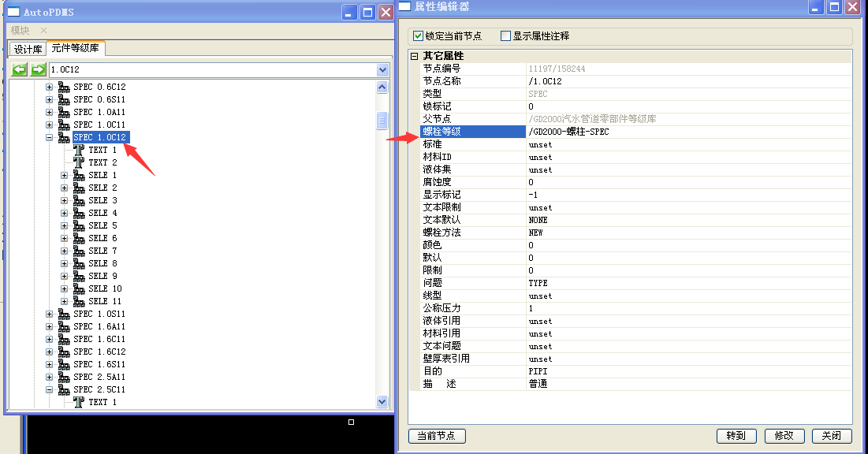Click the SELE 4 node icon
Screen dimensions: 868x454
coord(79,213)
